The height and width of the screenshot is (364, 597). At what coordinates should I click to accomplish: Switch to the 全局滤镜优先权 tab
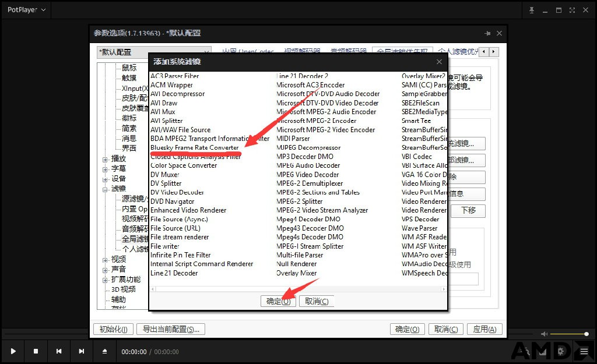[x=402, y=51]
